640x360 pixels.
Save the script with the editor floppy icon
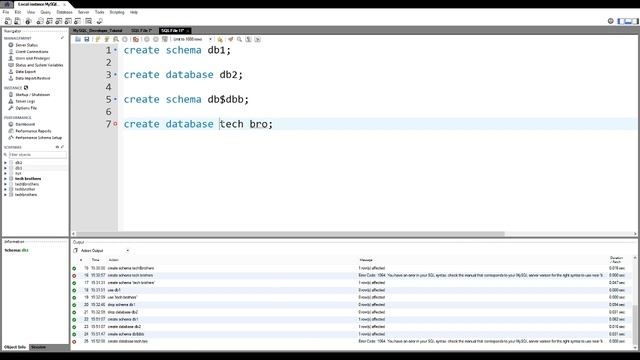[x=87, y=40]
